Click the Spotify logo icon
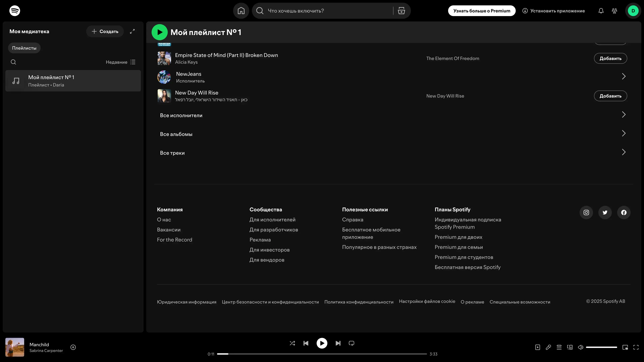Viewport: 644px width, 362px height. (x=14, y=11)
